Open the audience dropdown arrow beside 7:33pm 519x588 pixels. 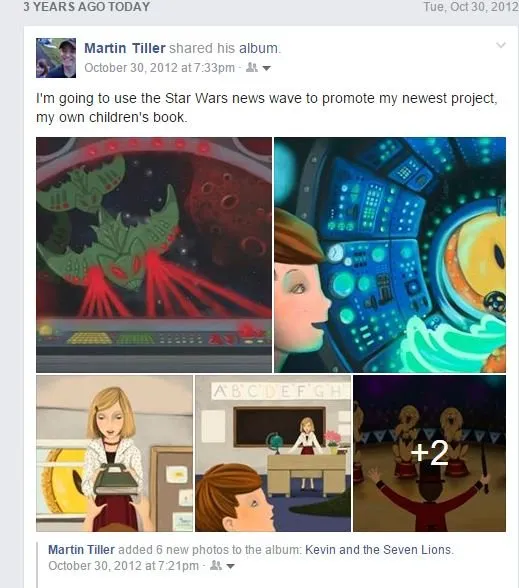pyautogui.click(x=266, y=68)
